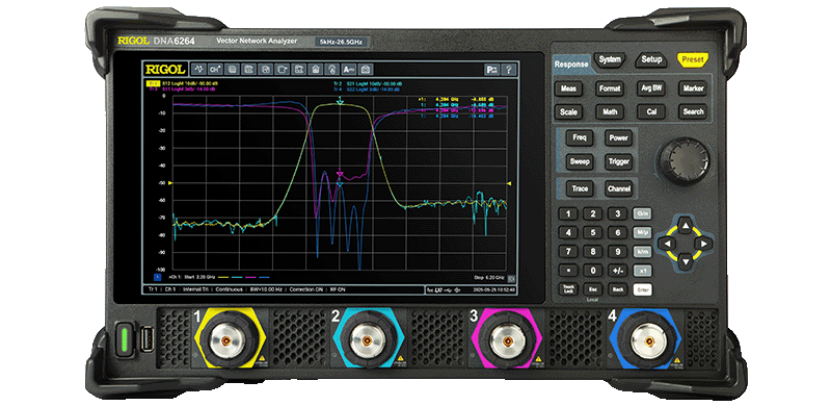This screenshot has height=406, width=831.
Task: Hit the Marker key
Action: (x=693, y=89)
